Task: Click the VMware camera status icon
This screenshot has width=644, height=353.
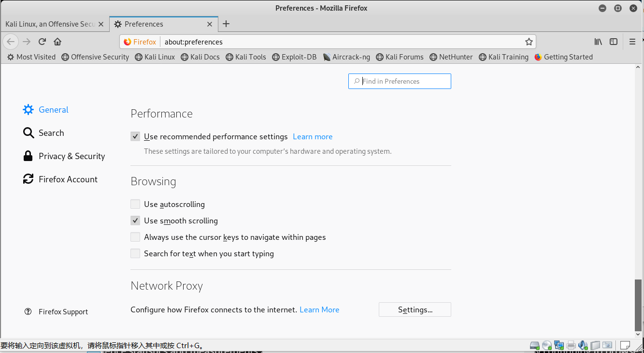Action: pos(607,345)
